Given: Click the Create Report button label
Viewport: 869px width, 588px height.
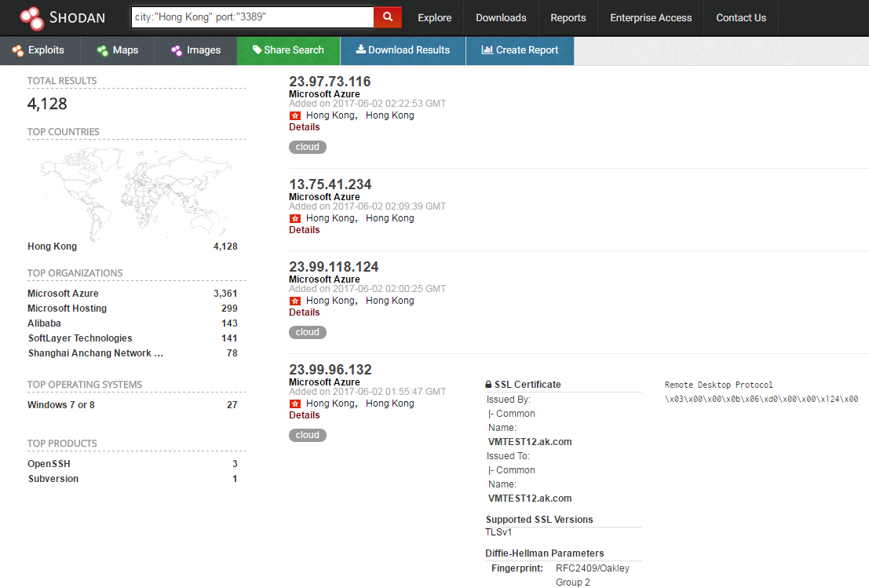Looking at the screenshot, I should tap(527, 50).
